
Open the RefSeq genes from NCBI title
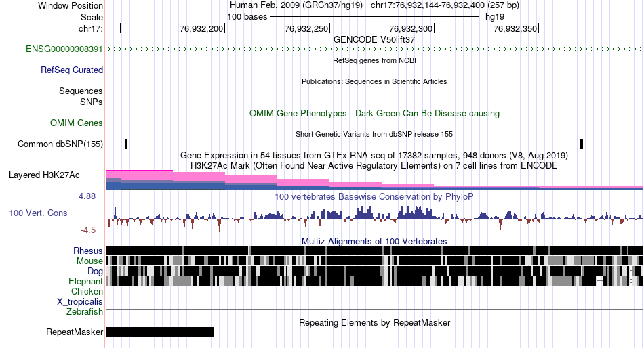tap(374, 60)
